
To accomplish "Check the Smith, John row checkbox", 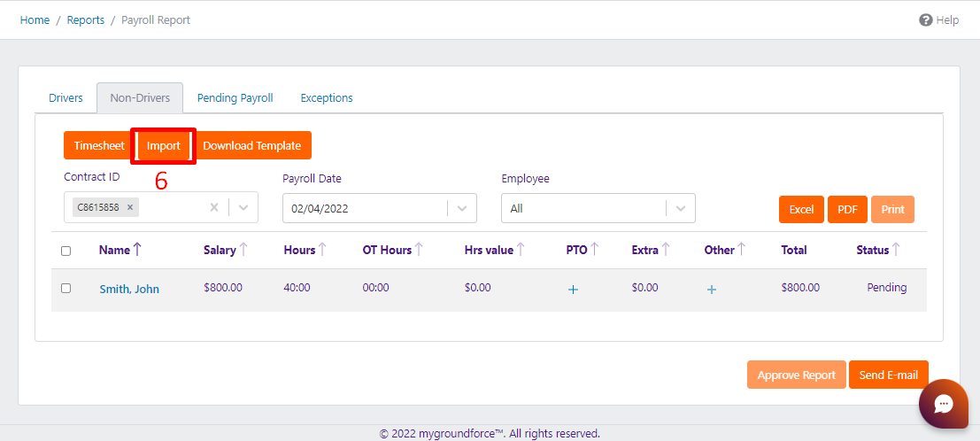I will [x=66, y=288].
